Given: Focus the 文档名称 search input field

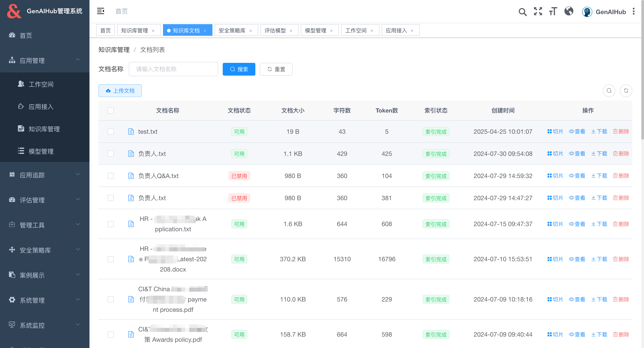Looking at the screenshot, I should 173,69.
